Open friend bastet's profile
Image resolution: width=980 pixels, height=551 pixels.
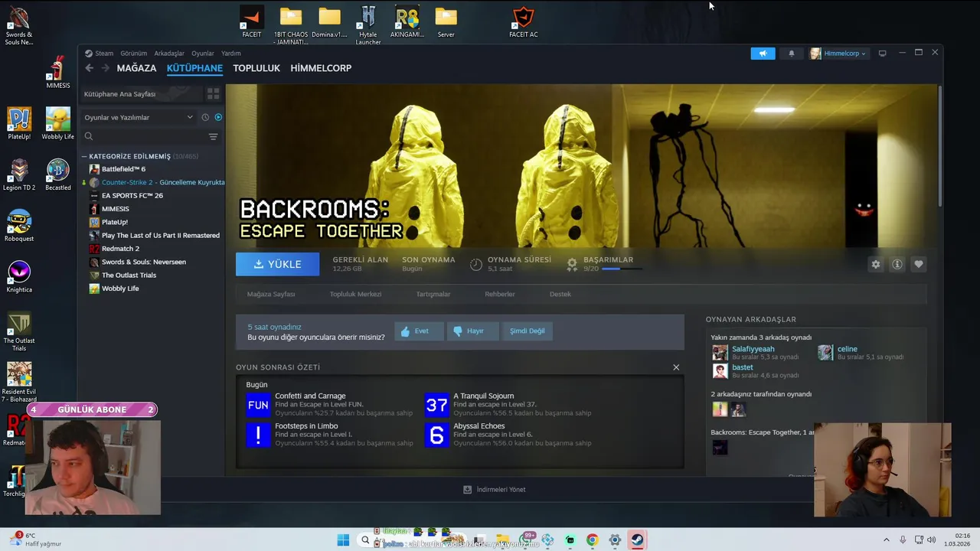(742, 367)
